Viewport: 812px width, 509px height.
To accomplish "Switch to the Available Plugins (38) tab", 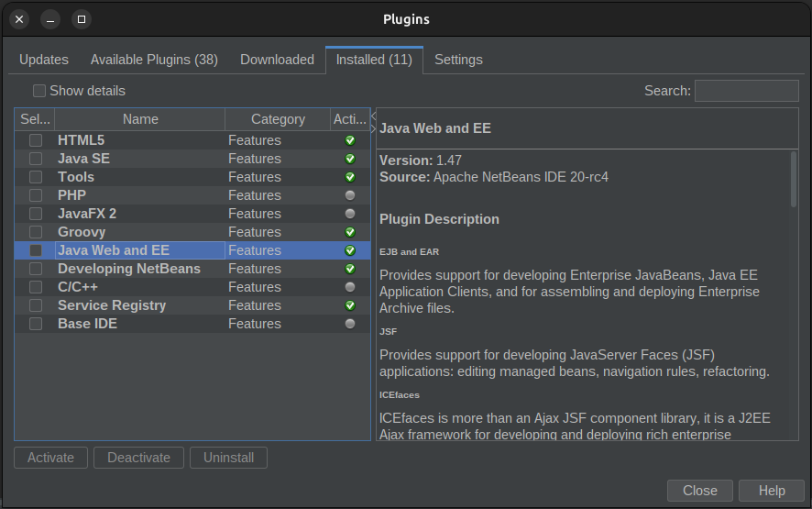I will pyautogui.click(x=154, y=60).
